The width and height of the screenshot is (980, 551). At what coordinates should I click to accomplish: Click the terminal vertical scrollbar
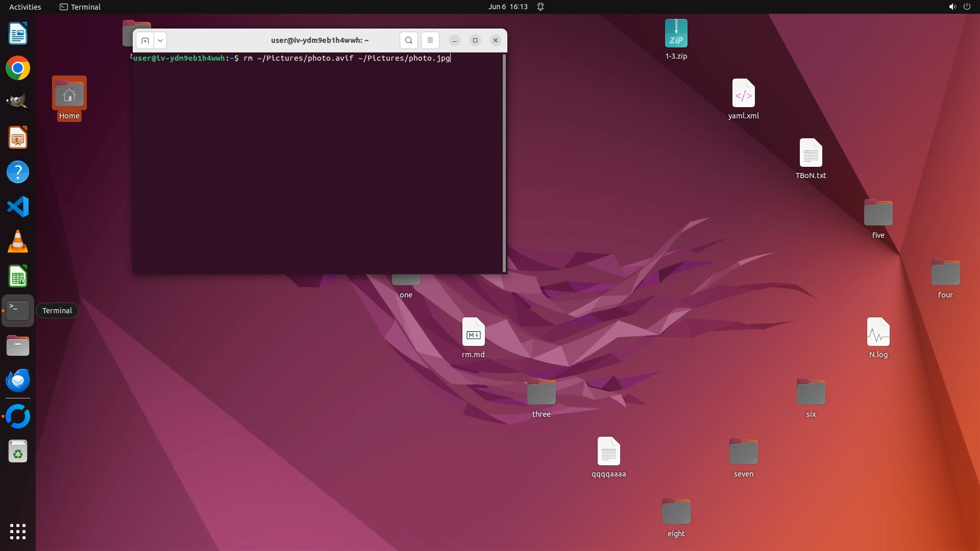pos(504,163)
